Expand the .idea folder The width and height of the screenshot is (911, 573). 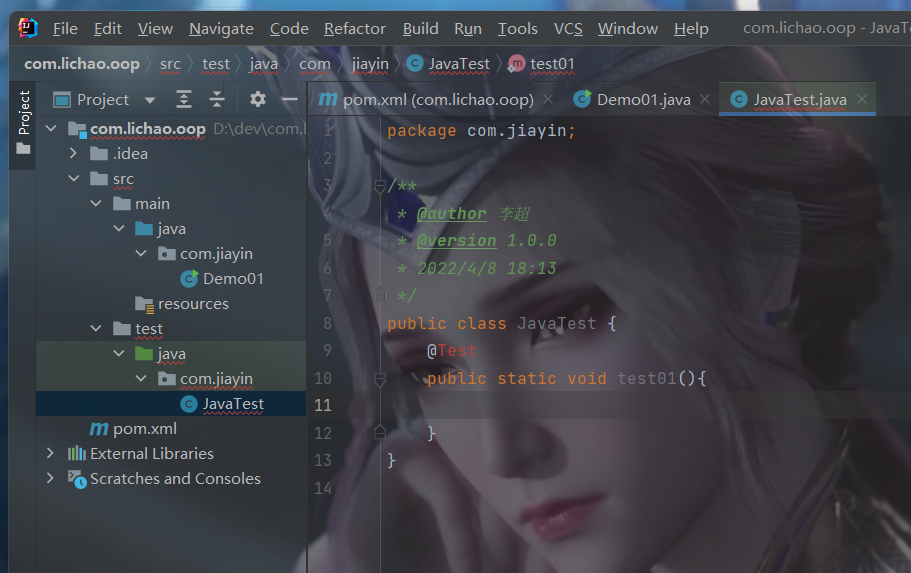73,153
